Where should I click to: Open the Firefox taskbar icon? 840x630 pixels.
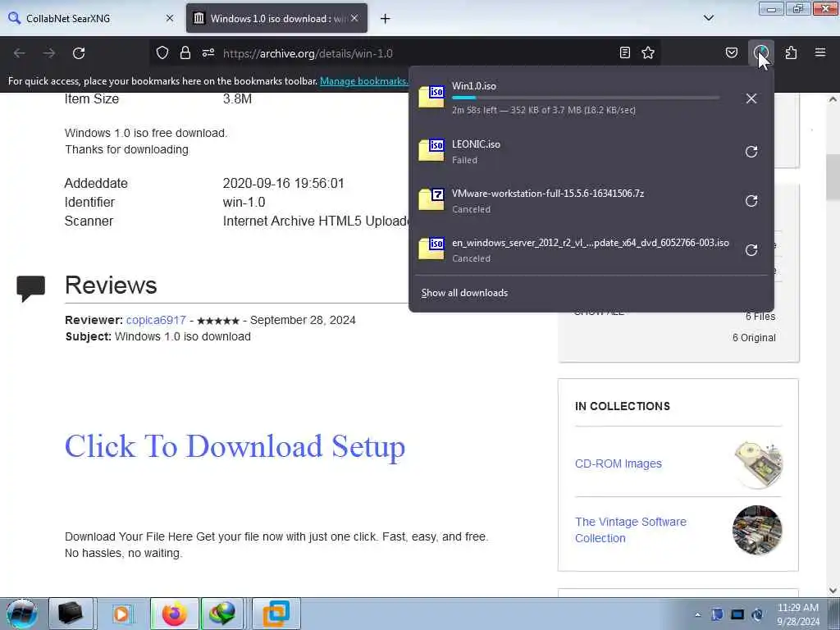click(x=174, y=614)
